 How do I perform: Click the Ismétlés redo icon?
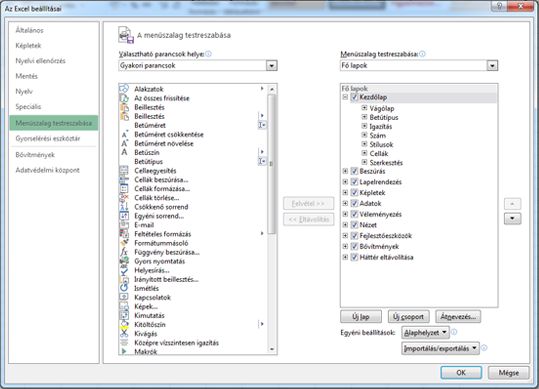click(x=124, y=288)
